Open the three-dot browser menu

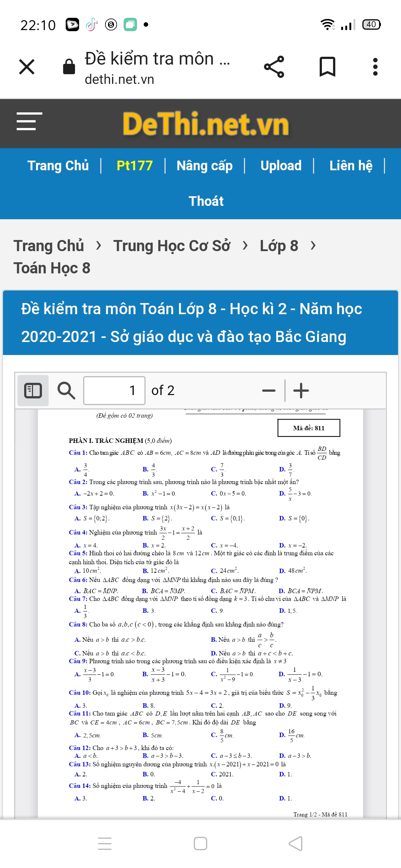pos(375,67)
